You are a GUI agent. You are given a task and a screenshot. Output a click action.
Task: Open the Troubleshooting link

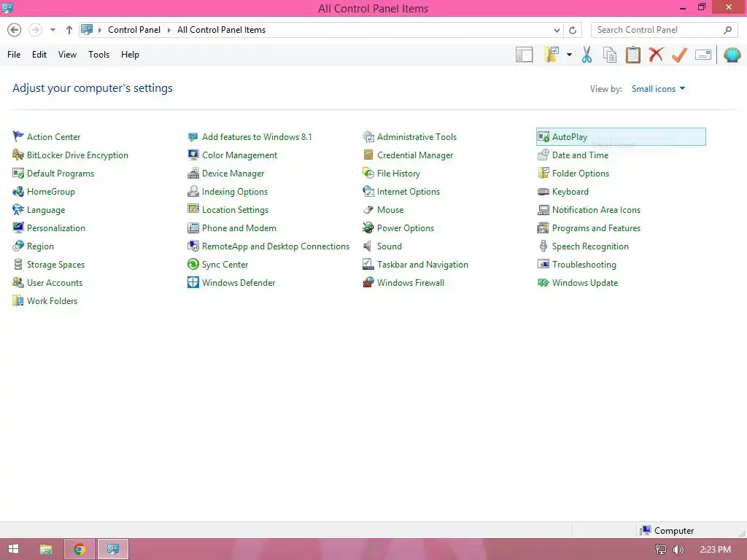pyautogui.click(x=584, y=264)
